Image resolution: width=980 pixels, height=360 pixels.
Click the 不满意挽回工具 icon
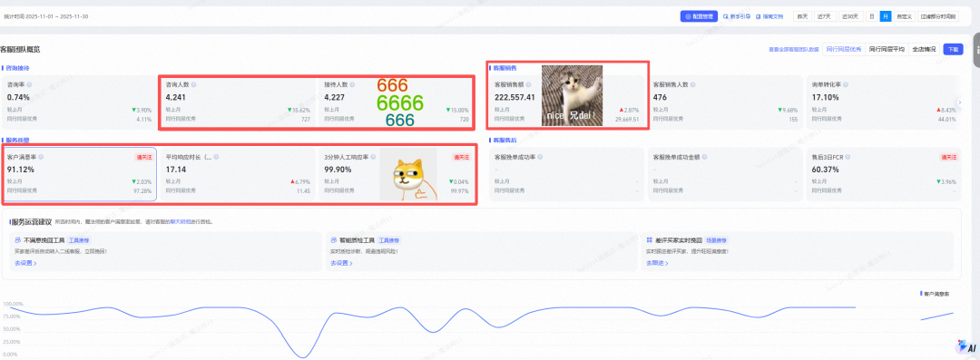(x=18, y=240)
